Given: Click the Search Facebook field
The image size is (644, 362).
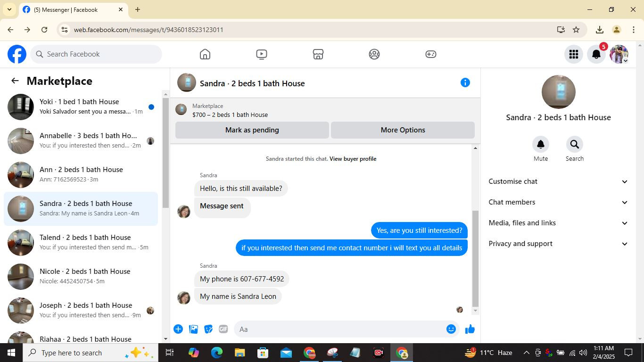Looking at the screenshot, I should (x=96, y=54).
